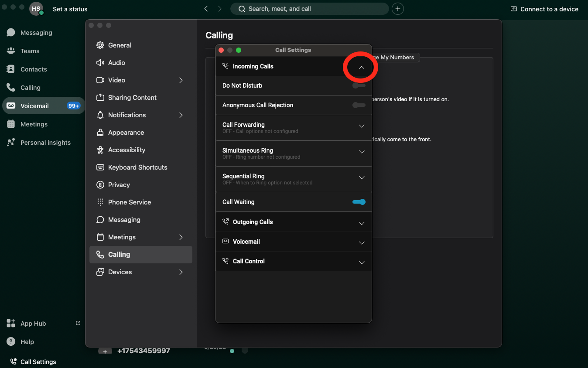Turn on Anonymous Call Rejection
This screenshot has height=368, width=588.
[359, 105]
